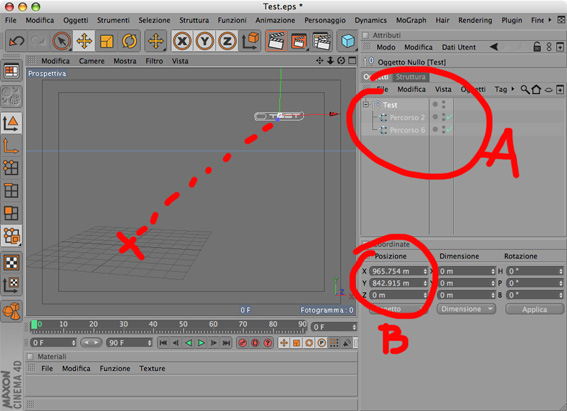This screenshot has height=411, width=567.
Task: Click the red Record keyframe button
Action: coord(243,343)
